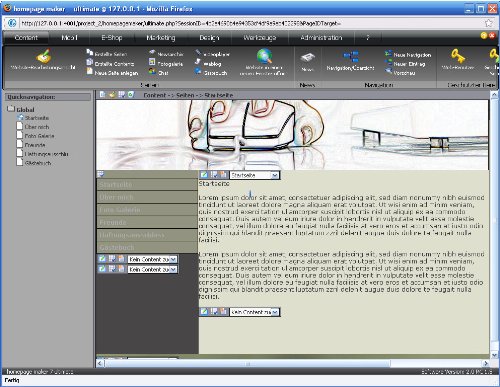Click the News newspaper icon

[307, 57]
